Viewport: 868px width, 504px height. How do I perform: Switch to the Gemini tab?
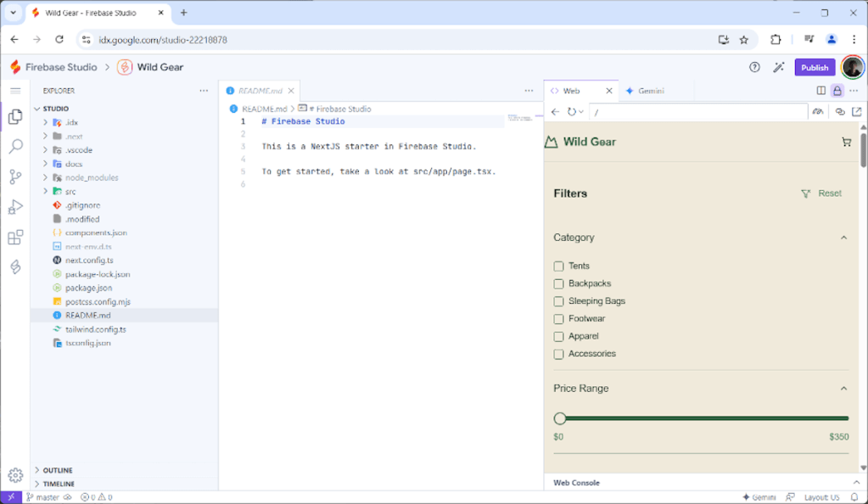click(x=650, y=90)
